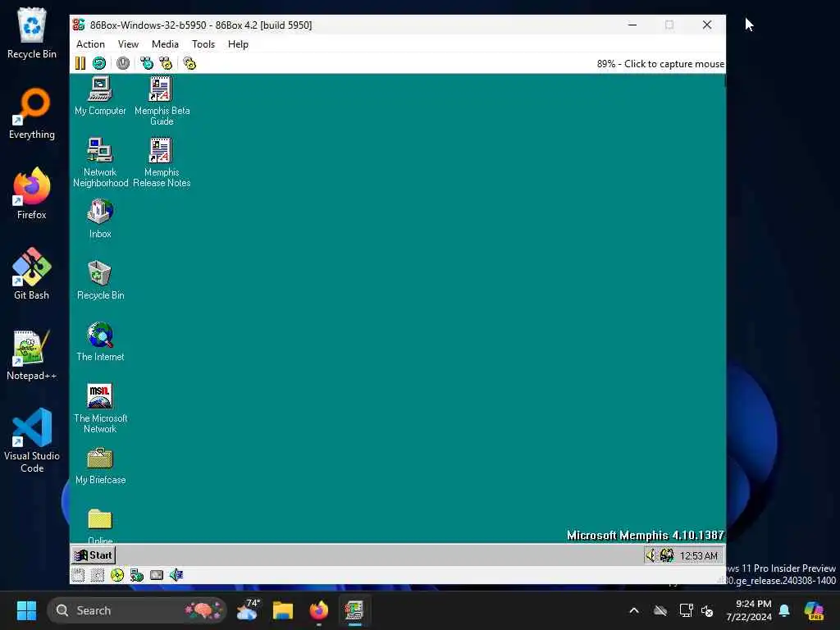Click the 86Box taskbar button

[354, 610]
